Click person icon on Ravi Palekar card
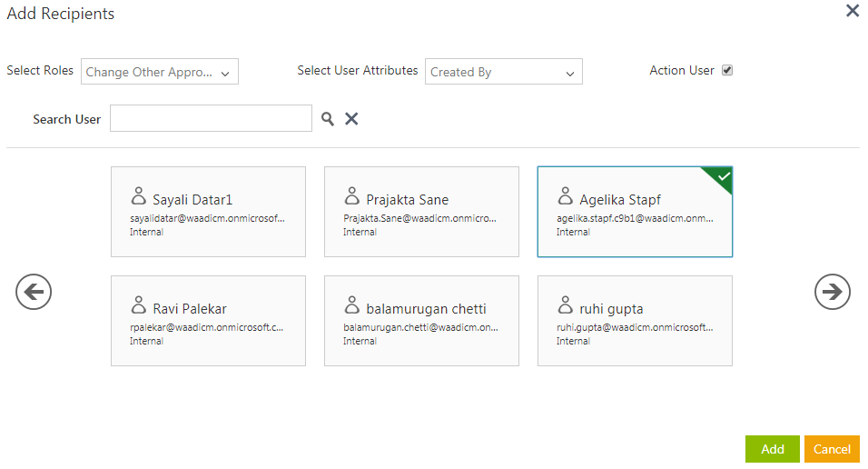The height and width of the screenshot is (469, 868). click(139, 305)
